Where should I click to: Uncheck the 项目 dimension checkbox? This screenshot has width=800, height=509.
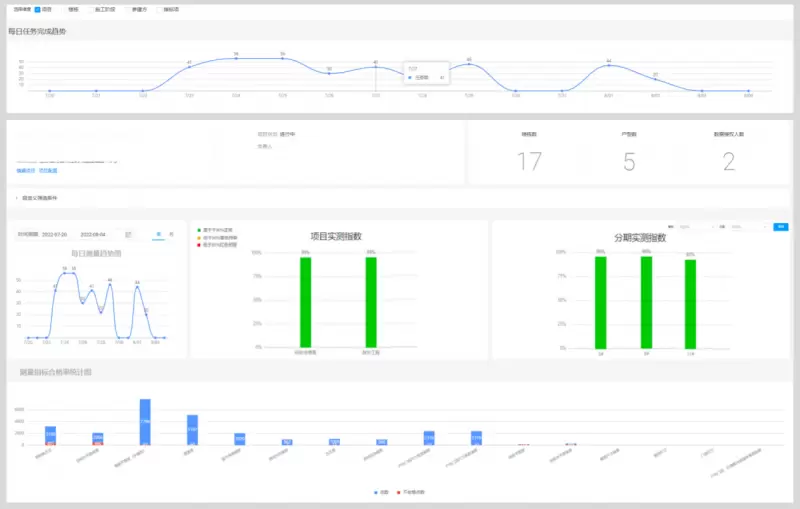click(x=37, y=9)
